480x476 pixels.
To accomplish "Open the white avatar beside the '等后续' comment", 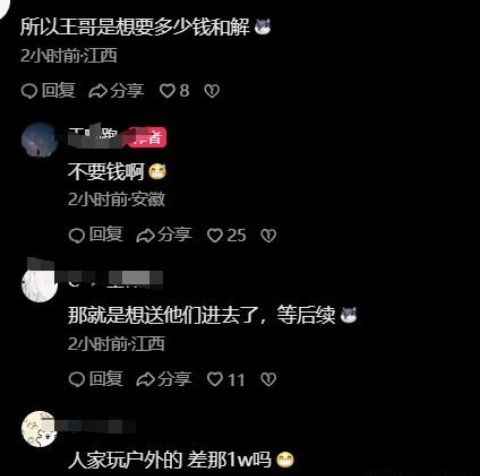I will click(x=39, y=284).
